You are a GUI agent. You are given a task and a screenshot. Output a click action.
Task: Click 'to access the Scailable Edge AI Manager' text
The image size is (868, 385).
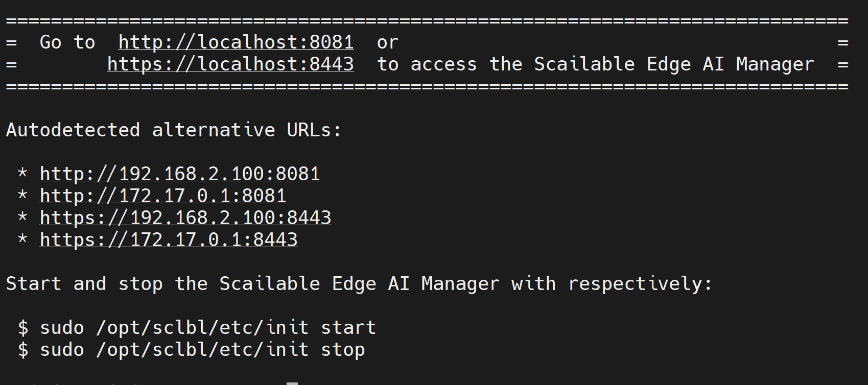tap(596, 64)
